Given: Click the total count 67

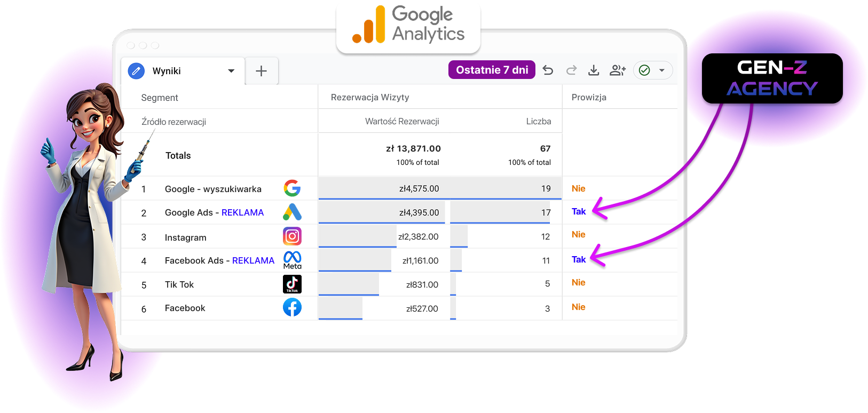Looking at the screenshot, I should point(545,148).
